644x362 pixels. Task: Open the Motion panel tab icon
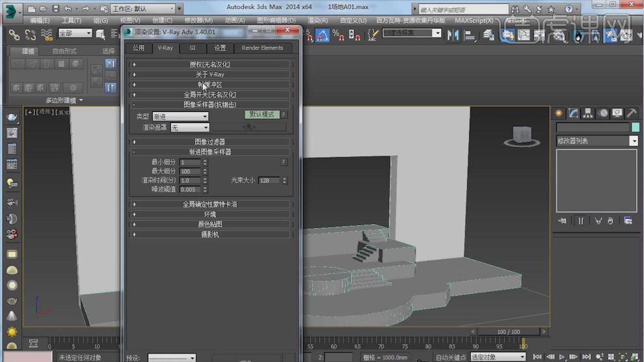point(603,113)
